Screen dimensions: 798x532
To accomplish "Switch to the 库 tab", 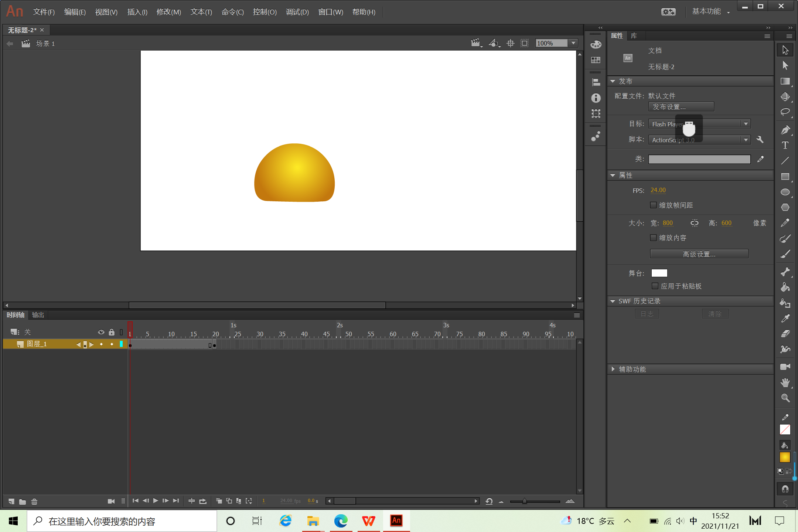I will click(634, 35).
